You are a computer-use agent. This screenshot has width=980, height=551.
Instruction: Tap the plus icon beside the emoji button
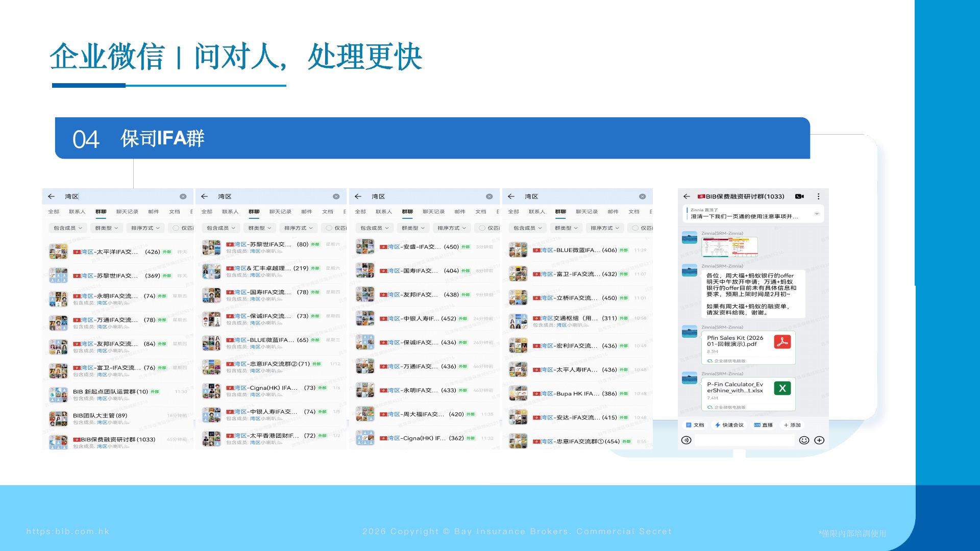(819, 440)
